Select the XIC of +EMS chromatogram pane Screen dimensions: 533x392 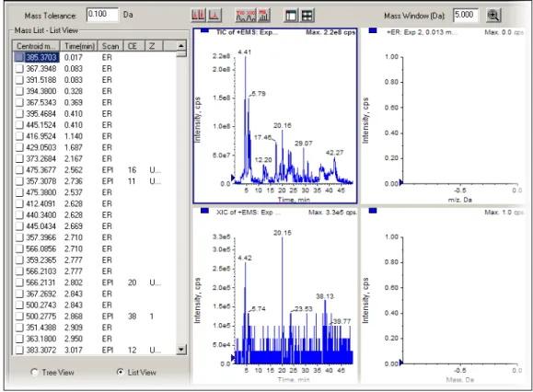tap(275, 295)
